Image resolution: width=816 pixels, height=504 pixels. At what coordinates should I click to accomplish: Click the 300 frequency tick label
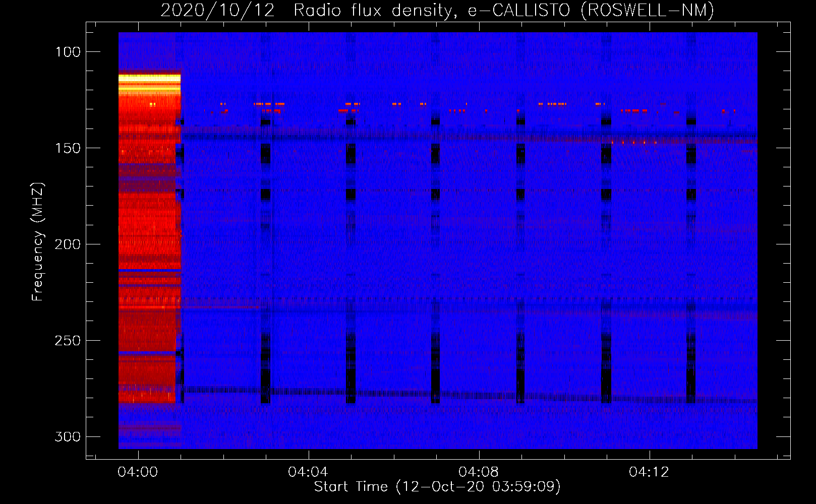[68, 436]
